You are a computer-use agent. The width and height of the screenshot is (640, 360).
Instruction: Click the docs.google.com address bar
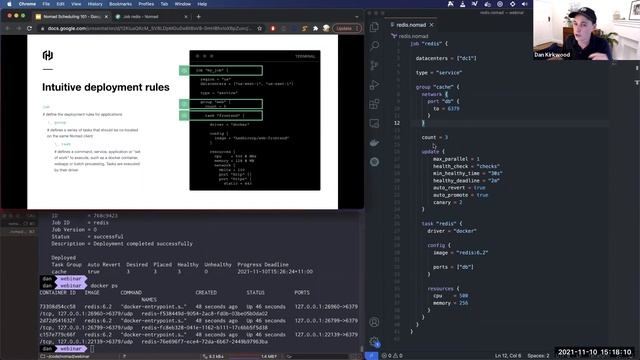(x=149, y=28)
